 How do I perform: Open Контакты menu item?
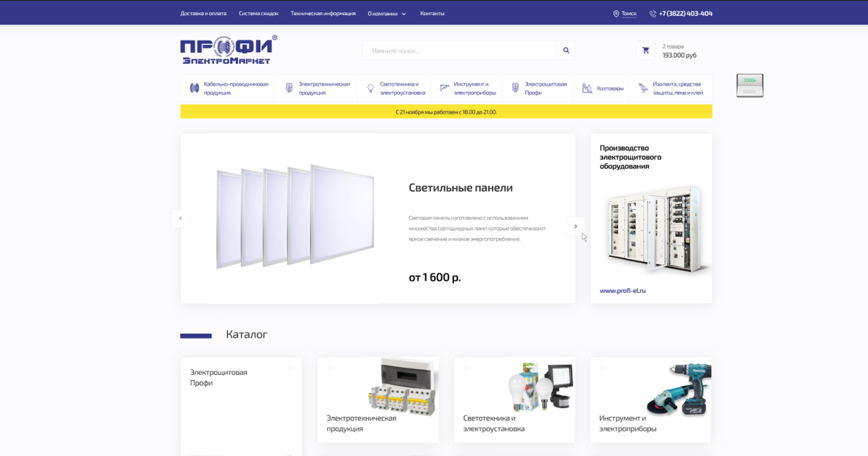click(432, 13)
